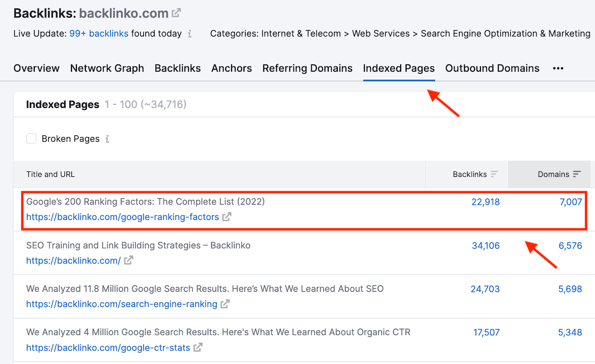
Task: Open external icon for google-ranking-factors URL
Action: point(227,217)
